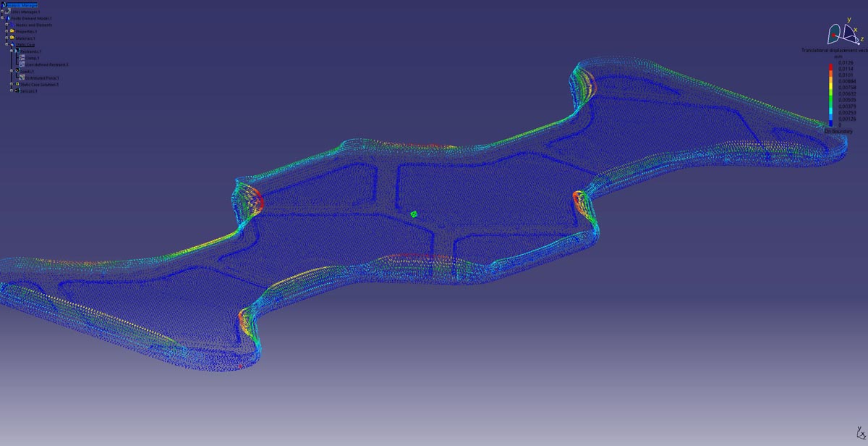The height and width of the screenshot is (446, 868).
Task: Select Links Manager.1 in the tree
Action: pyautogui.click(x=25, y=12)
